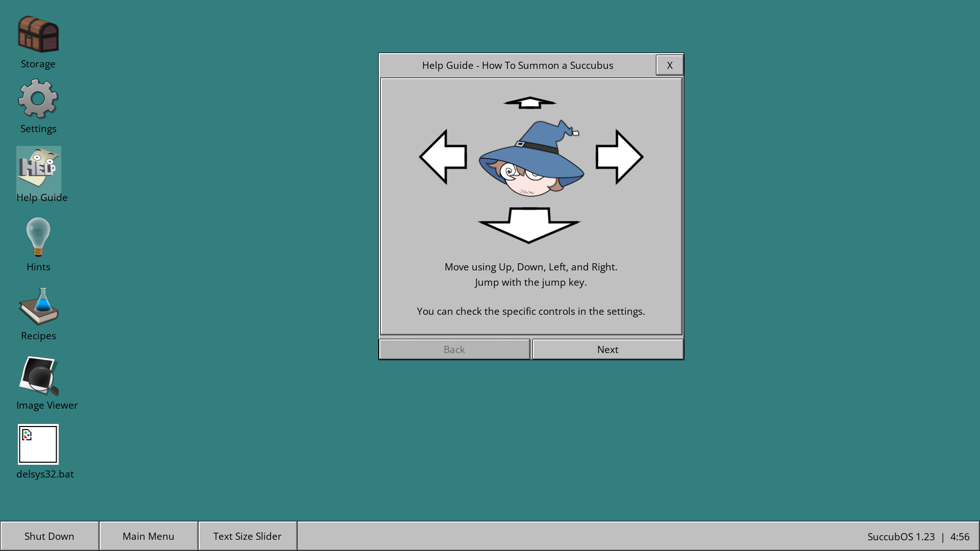Click the right arrow in help guide

(x=619, y=157)
